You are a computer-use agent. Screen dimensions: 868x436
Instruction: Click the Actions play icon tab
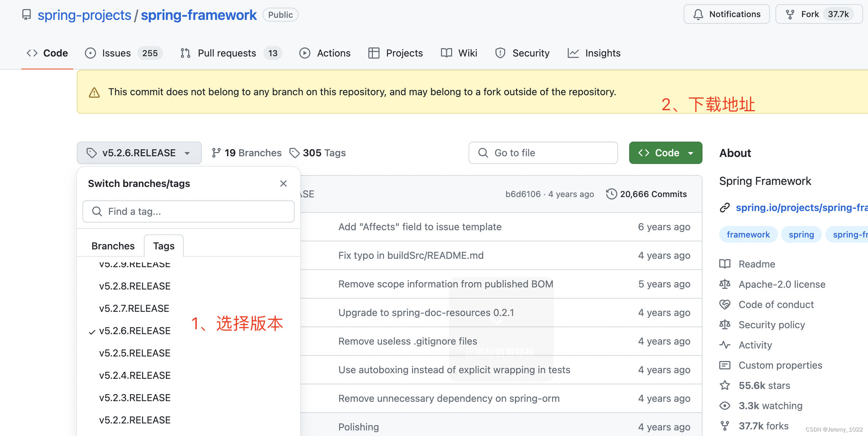tap(304, 53)
